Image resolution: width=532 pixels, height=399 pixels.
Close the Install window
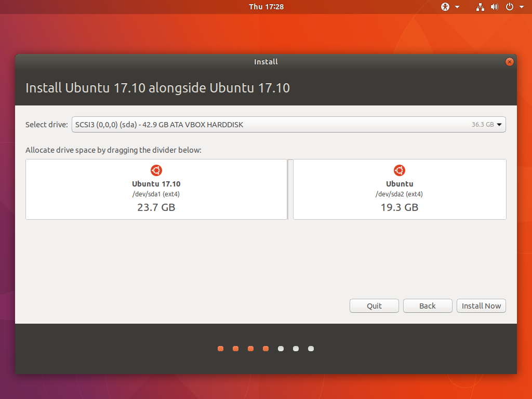(x=509, y=62)
